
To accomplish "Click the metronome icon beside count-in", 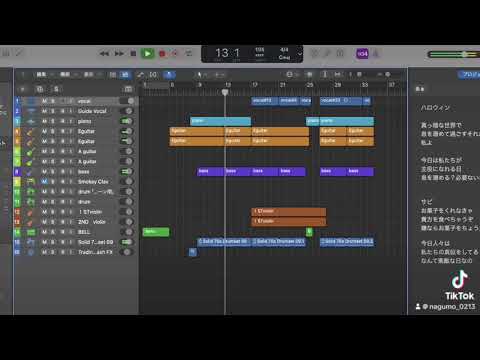I will click(x=376, y=54).
